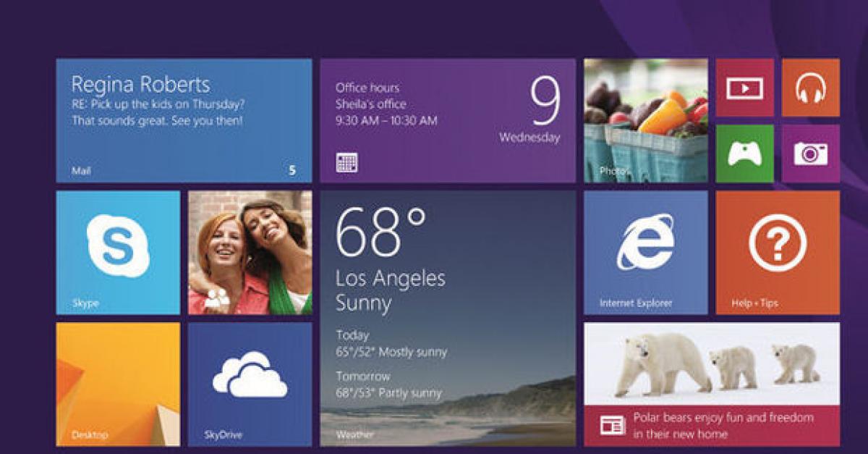Click 'That sounds great. See you then!' preview

157,121
